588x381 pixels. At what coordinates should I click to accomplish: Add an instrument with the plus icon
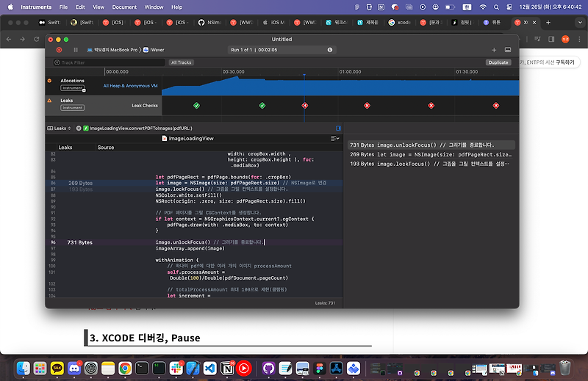pos(494,50)
